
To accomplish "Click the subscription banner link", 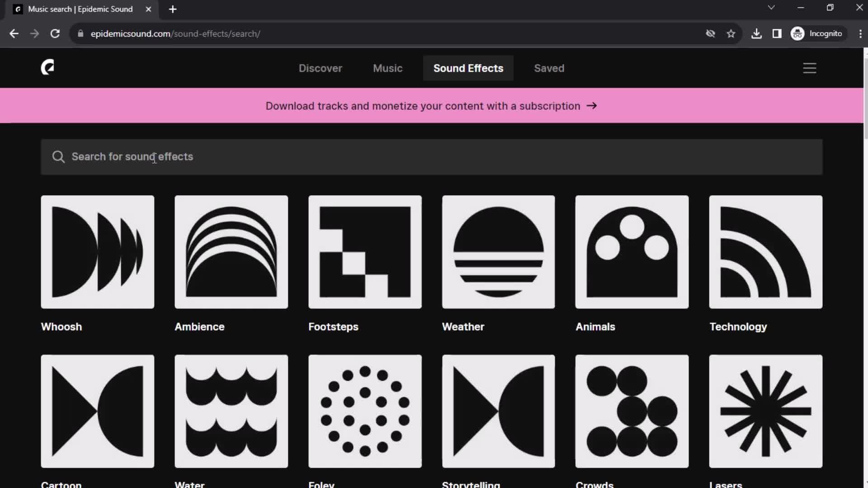I will pos(434,106).
